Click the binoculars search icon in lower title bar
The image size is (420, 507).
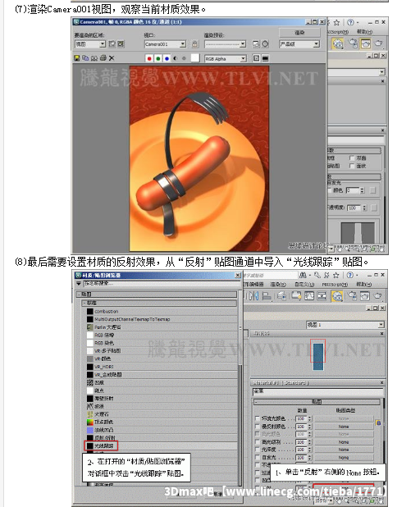coord(303,275)
